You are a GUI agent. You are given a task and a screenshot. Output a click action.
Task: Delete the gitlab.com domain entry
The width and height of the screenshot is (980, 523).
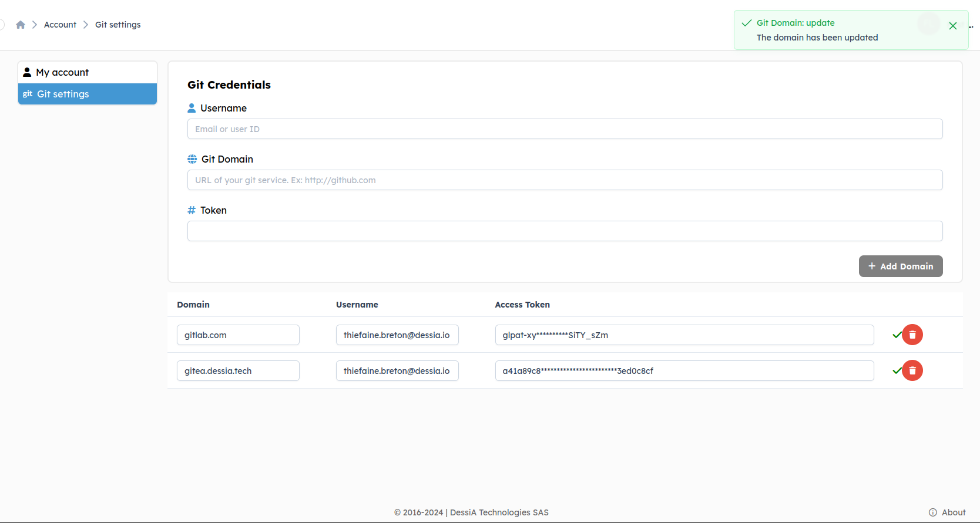click(912, 335)
